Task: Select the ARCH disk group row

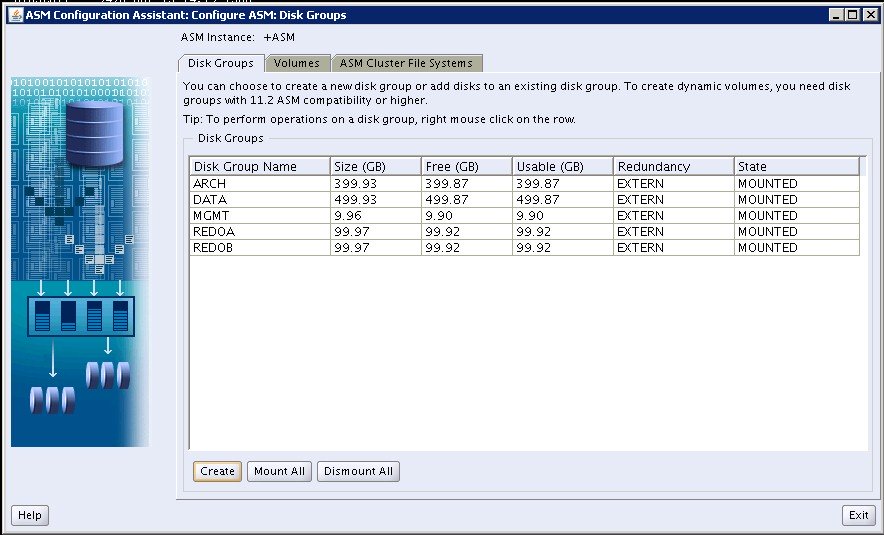Action: click(524, 184)
